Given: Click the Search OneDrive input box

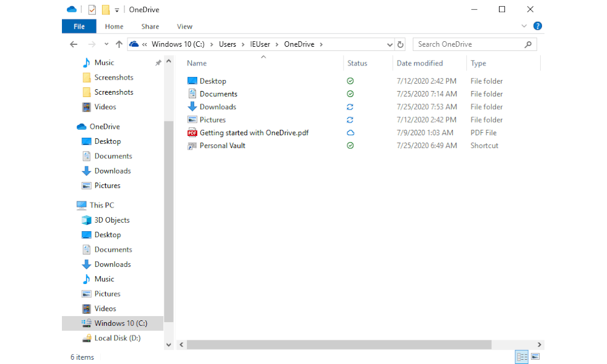Looking at the screenshot, I should 469,44.
